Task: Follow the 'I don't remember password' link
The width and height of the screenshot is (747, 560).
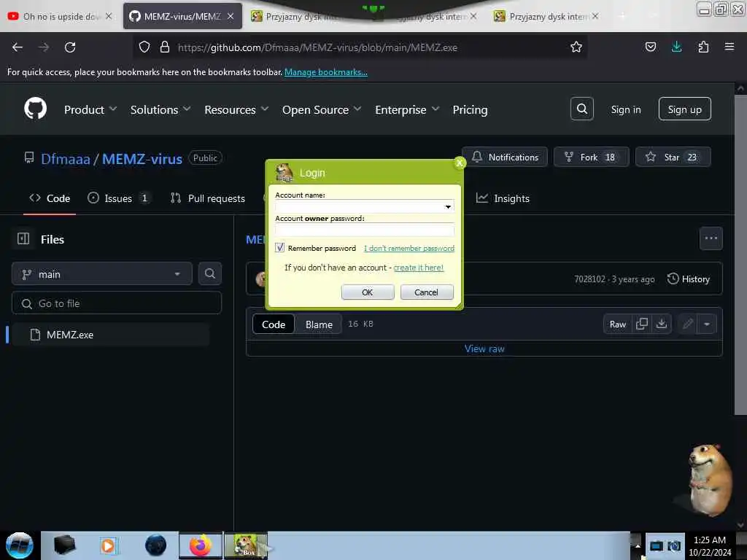Action: (x=409, y=248)
